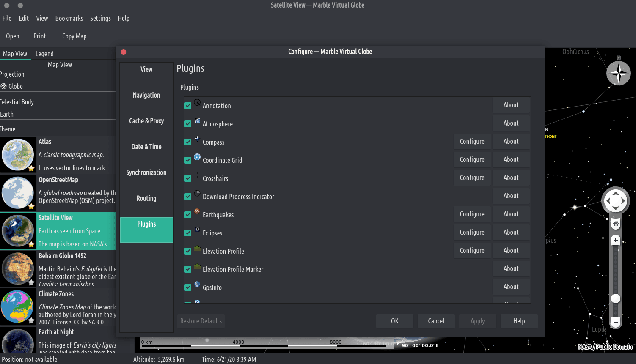
Task: Open the Navigation settings page
Action: [x=146, y=95]
